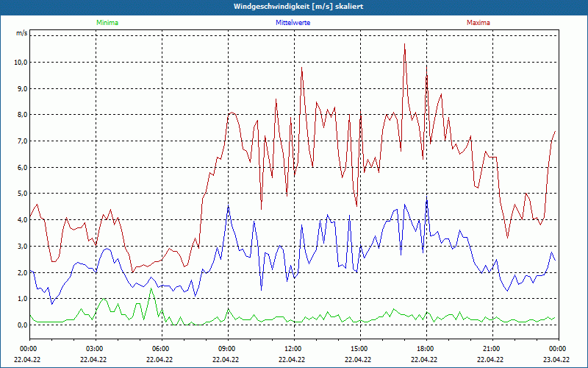The width and height of the screenshot is (588, 368).
Task: Click the 8,0 y-axis value
Action: (x=23, y=115)
